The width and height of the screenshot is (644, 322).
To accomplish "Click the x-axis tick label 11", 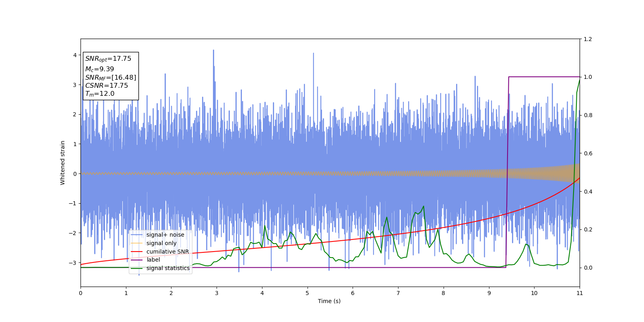I will point(580,293).
